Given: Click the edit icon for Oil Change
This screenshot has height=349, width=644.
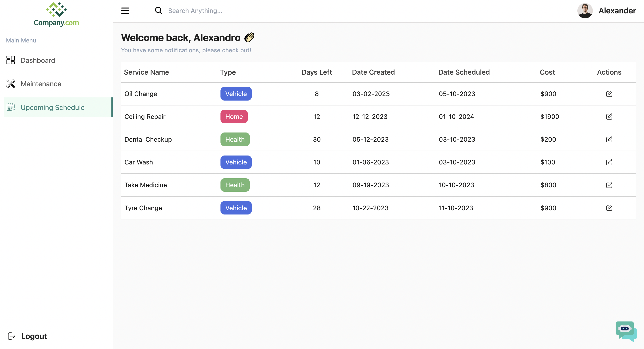Looking at the screenshot, I should (609, 94).
